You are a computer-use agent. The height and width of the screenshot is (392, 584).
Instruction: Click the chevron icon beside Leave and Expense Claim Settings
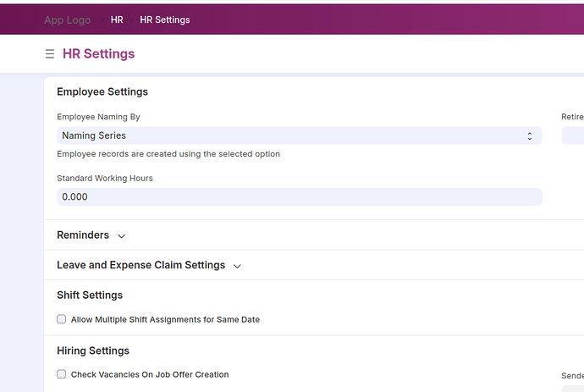point(237,266)
